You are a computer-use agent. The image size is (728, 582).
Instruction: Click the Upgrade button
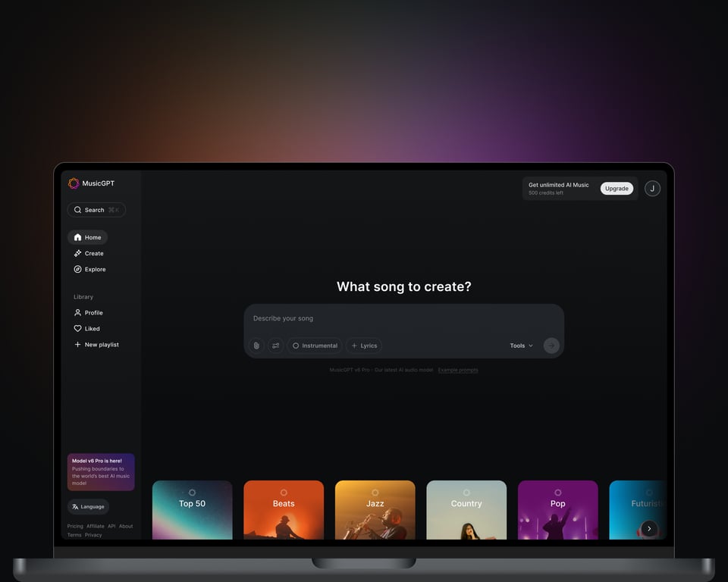click(617, 188)
